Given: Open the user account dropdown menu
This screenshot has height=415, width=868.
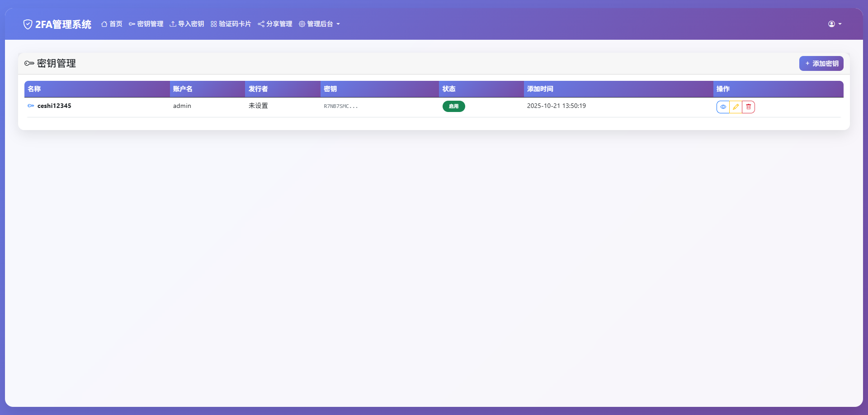Looking at the screenshot, I should pos(834,24).
